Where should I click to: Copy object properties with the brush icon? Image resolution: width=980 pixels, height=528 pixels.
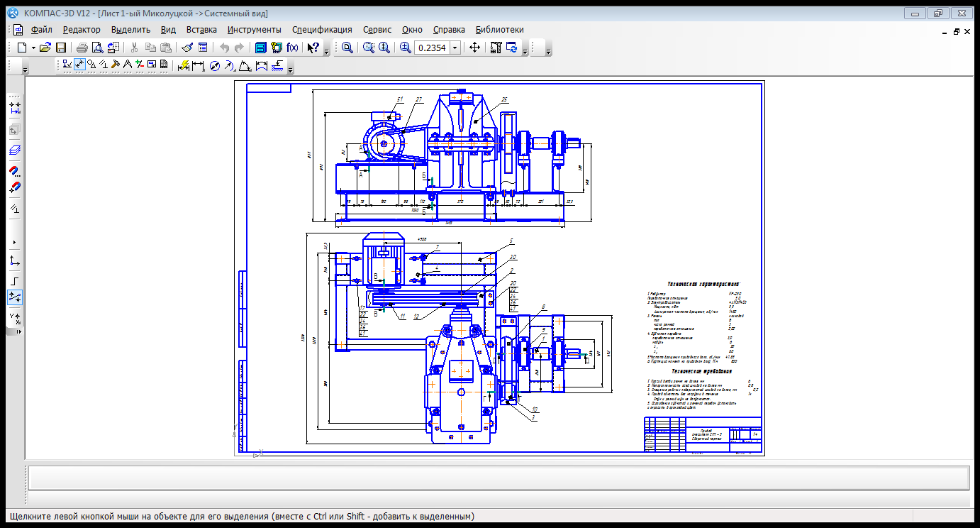point(187,48)
